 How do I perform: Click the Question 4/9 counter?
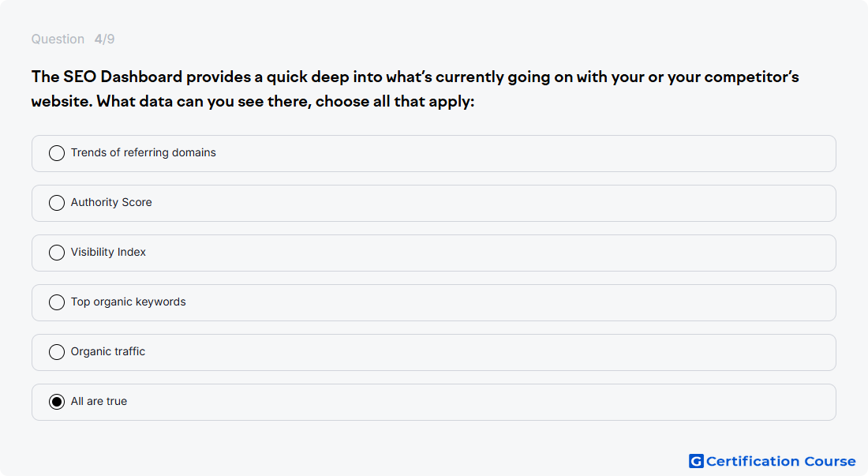73,39
